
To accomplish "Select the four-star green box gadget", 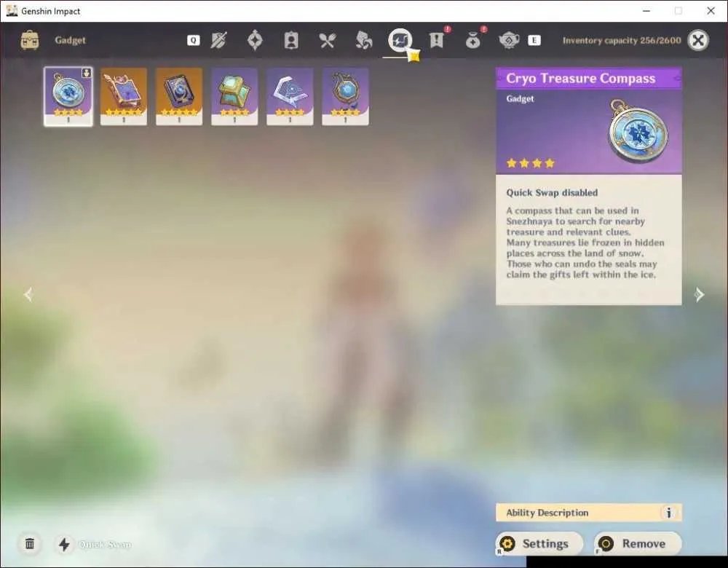I will click(234, 97).
